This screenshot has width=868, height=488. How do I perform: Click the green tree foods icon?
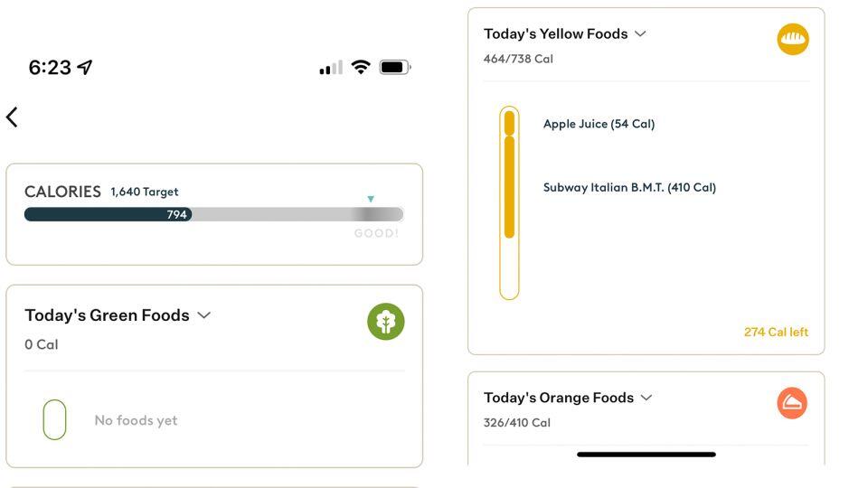tap(386, 322)
